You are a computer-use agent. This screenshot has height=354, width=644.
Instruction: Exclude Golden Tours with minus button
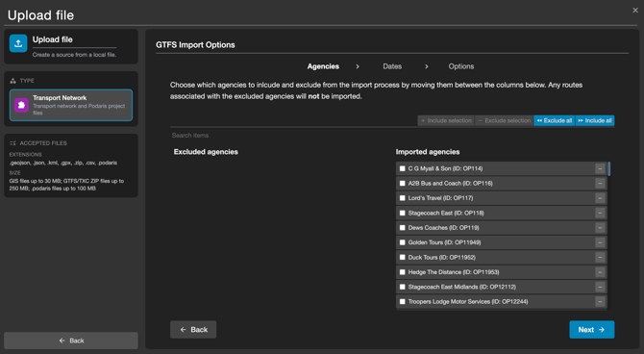[x=600, y=242]
